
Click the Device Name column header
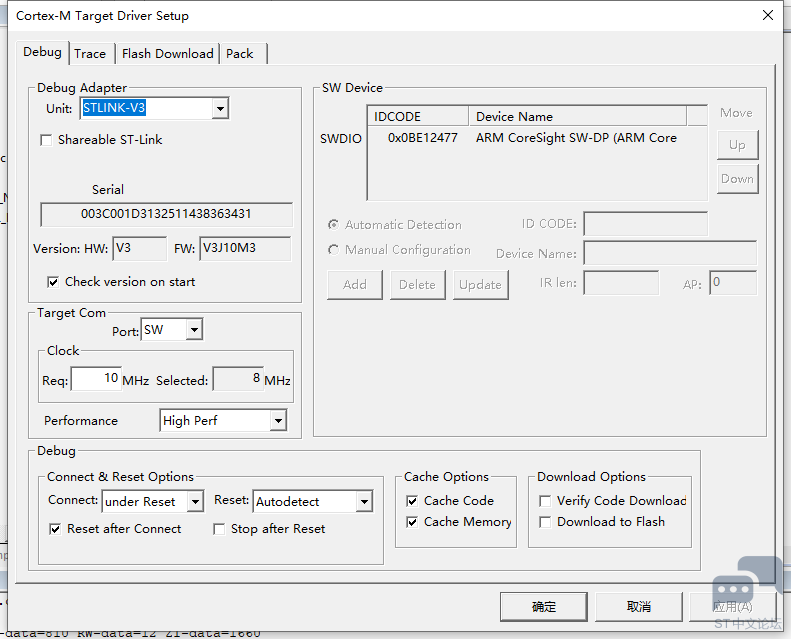(578, 117)
